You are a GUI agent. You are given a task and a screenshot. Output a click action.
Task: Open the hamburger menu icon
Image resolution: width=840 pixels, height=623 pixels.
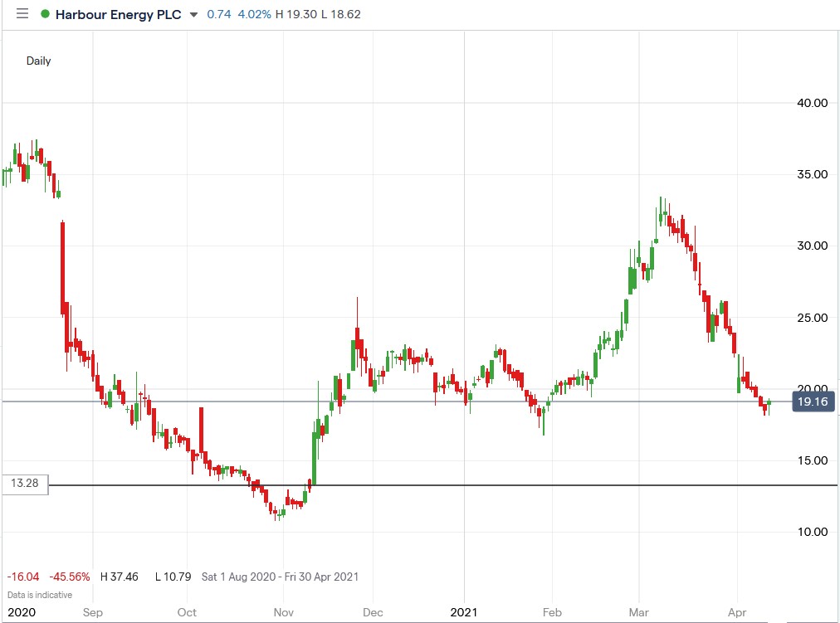pyautogui.click(x=22, y=13)
